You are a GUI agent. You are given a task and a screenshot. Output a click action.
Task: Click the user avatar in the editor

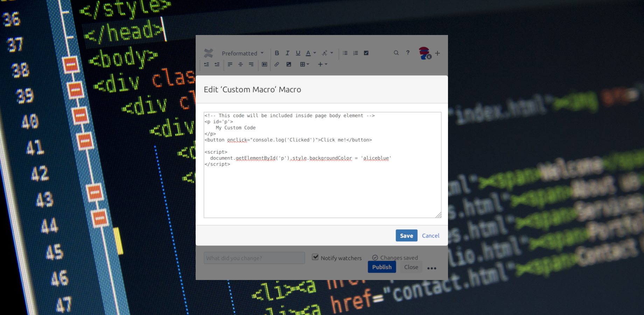coord(425,53)
